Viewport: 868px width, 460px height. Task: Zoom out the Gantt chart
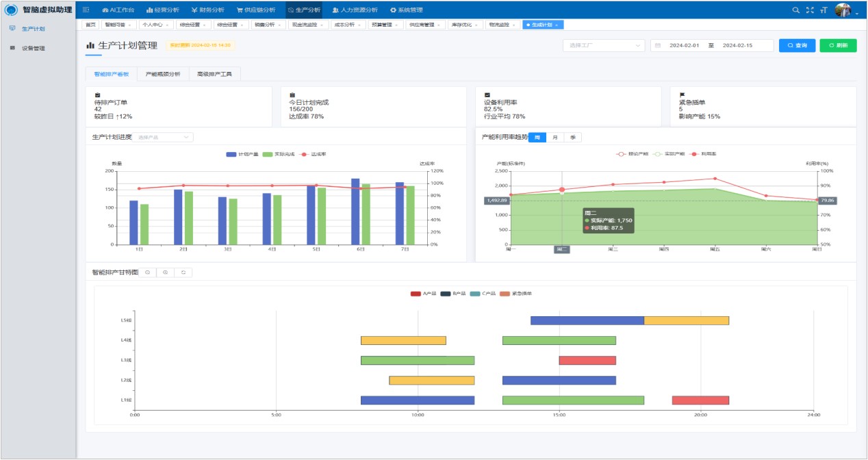(148, 272)
